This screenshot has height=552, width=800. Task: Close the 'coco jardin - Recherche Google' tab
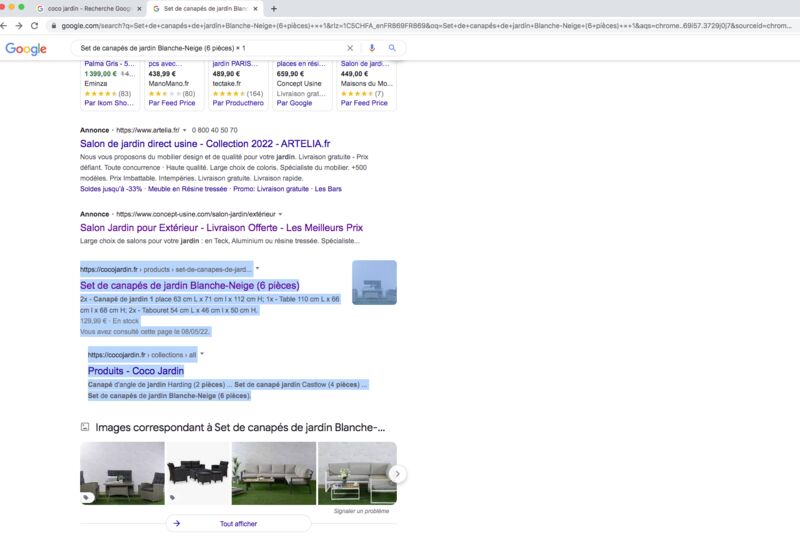coord(139,9)
